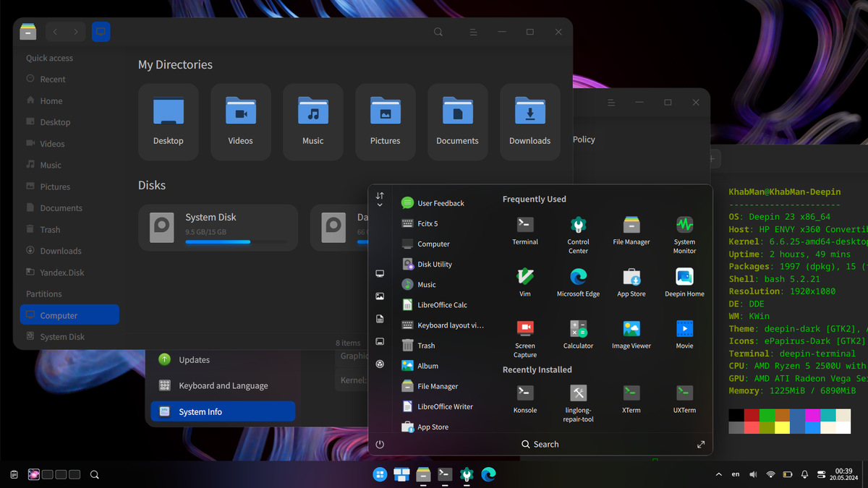
Task: Click the red color block in terminal
Action: 752,416
